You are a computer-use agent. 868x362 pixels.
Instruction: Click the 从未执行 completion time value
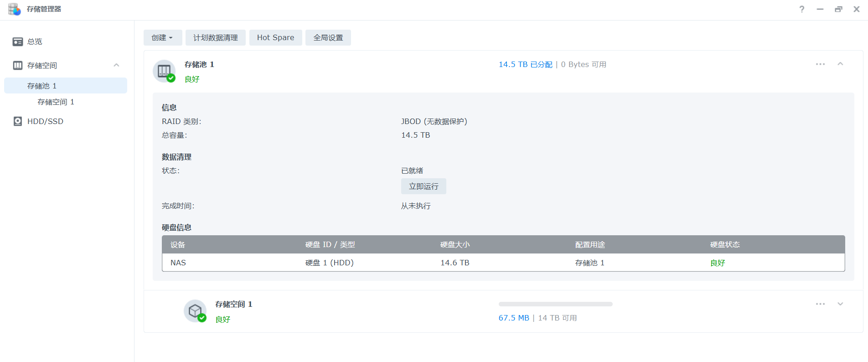(x=416, y=206)
